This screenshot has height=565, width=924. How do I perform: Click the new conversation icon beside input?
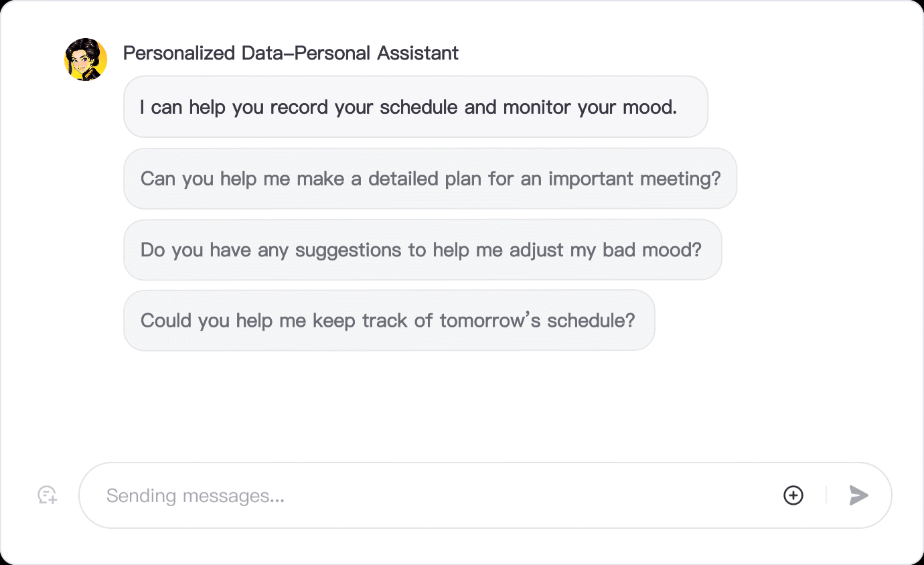47,495
